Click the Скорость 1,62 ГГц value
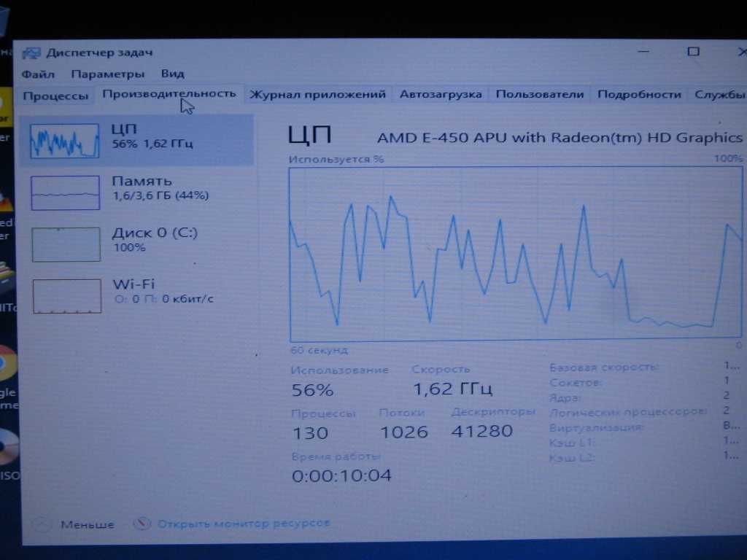The height and width of the screenshot is (560, 747). [452, 389]
